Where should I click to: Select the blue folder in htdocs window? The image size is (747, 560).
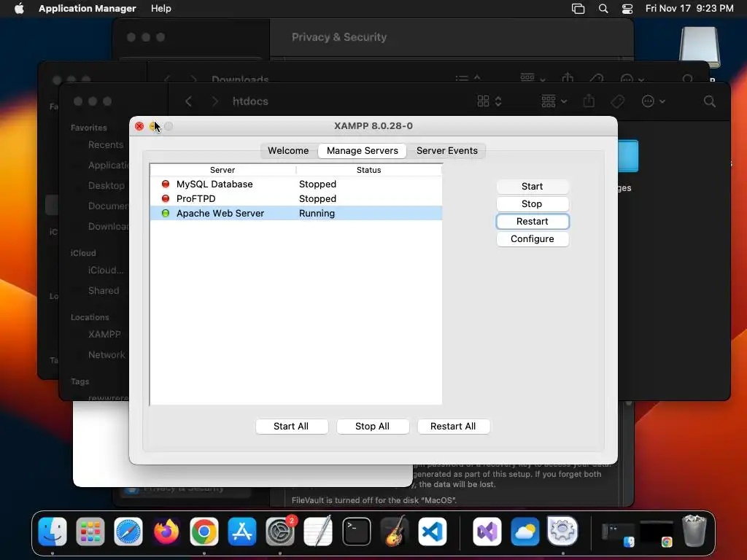pyautogui.click(x=628, y=156)
